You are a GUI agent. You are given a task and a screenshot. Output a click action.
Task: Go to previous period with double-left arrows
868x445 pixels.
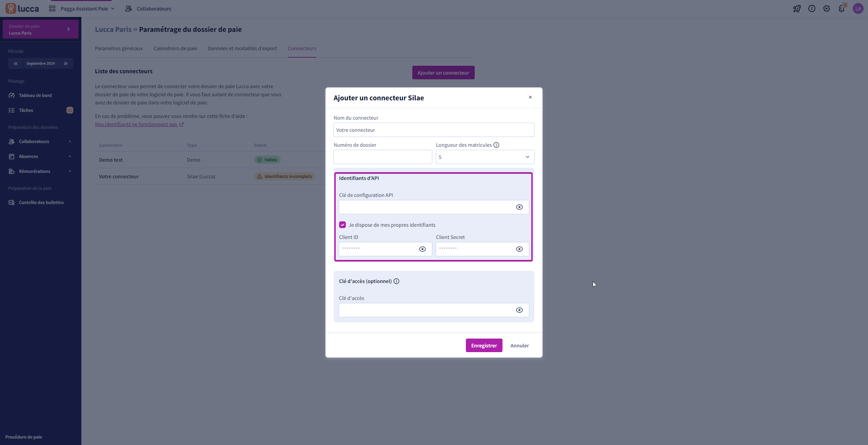click(16, 63)
